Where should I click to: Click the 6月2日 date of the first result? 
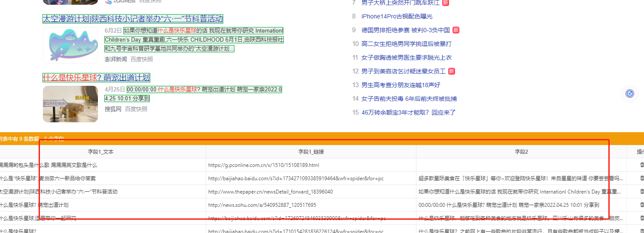(113, 30)
